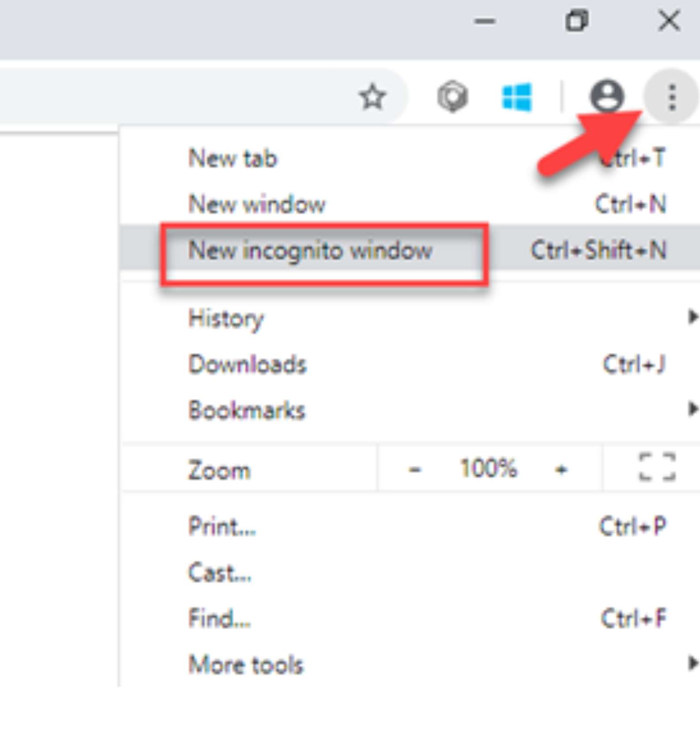Increase zoom with the plus button
700x740 pixels.
pos(561,469)
